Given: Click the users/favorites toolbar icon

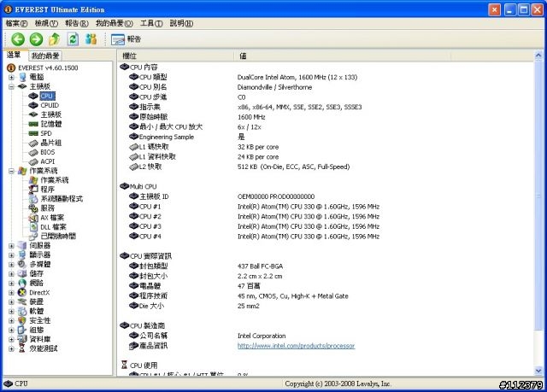Looking at the screenshot, I should pyautogui.click(x=91, y=39).
